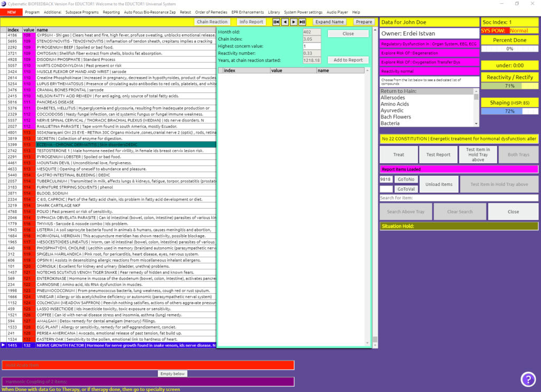Select Bach Flowers in compounds list
The image size is (541, 392).
point(396,117)
